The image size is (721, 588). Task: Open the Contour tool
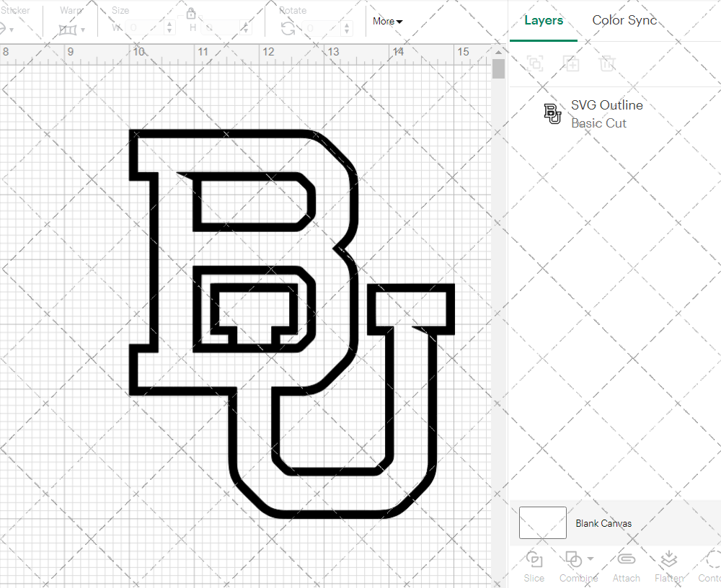click(710, 566)
